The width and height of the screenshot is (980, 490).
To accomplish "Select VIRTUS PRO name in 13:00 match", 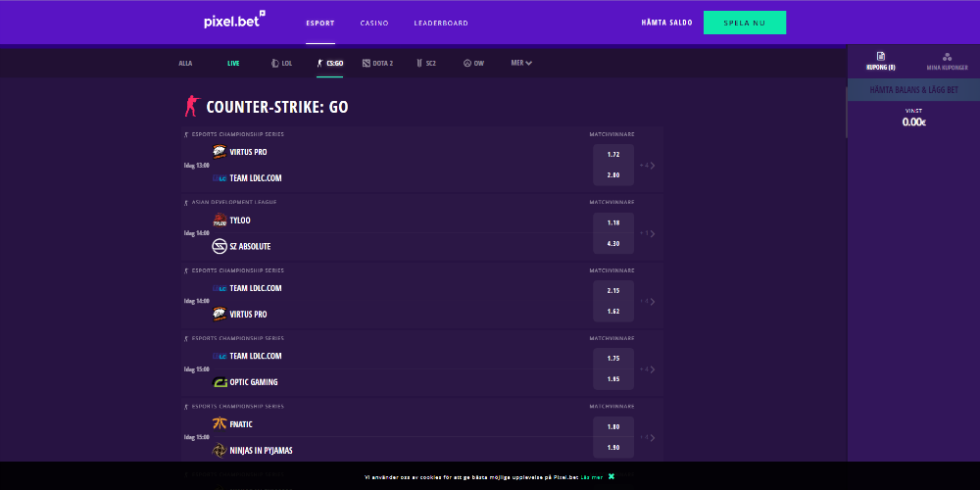I will [x=248, y=152].
